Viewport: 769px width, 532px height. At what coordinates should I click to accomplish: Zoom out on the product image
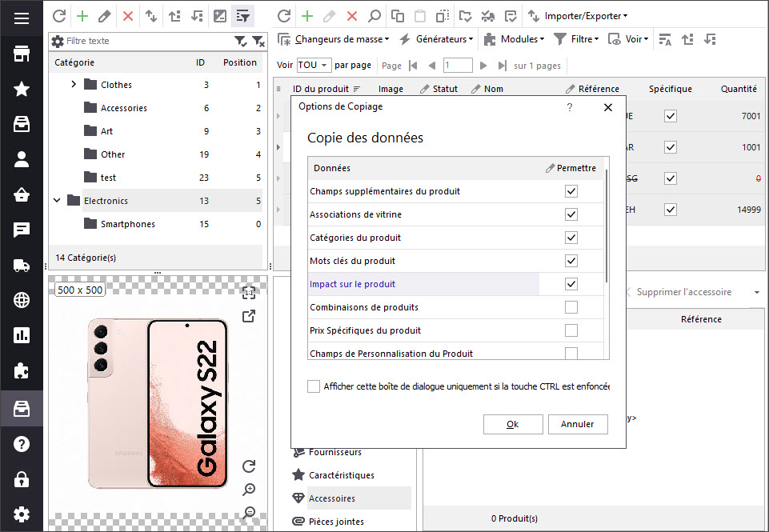coord(249,512)
